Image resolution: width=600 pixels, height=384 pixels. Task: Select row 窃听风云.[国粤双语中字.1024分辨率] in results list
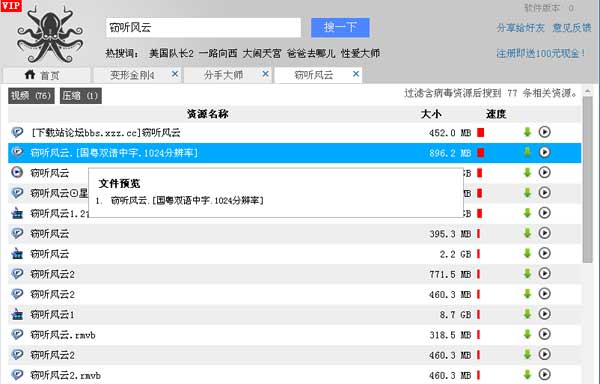click(x=294, y=153)
